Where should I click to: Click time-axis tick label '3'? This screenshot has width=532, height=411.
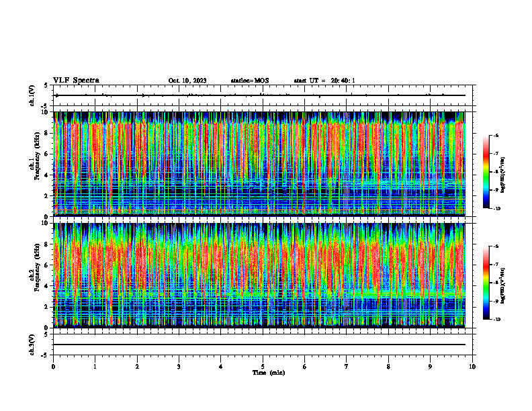pos(179,367)
